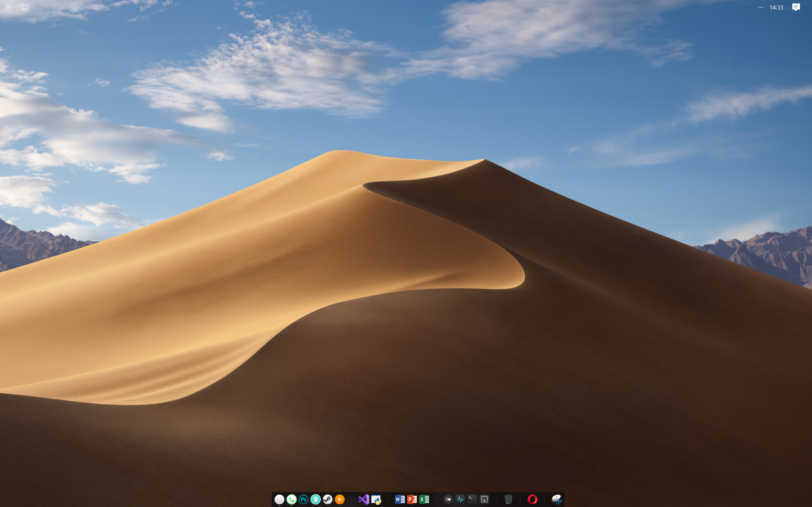Open the Opera browser icon
Viewport: 812px width, 507px height.
(x=532, y=500)
